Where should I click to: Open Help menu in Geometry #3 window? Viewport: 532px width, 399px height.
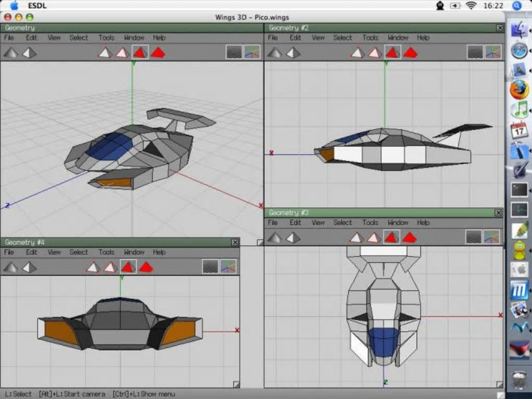tap(423, 223)
